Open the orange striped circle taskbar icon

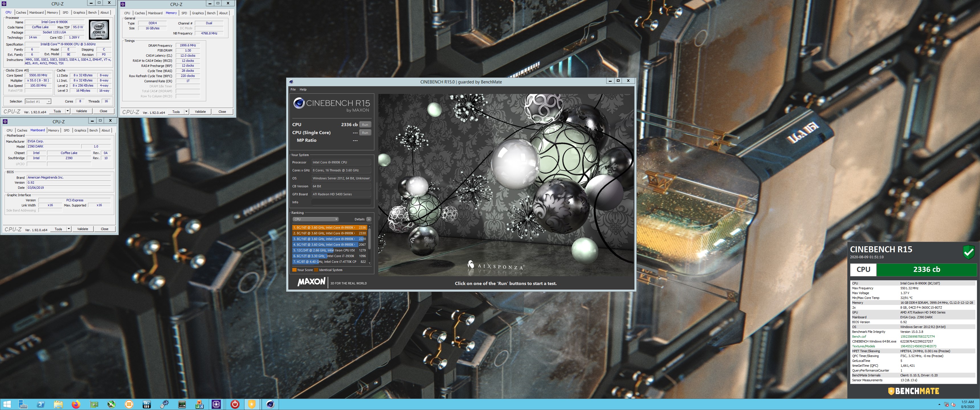129,404
